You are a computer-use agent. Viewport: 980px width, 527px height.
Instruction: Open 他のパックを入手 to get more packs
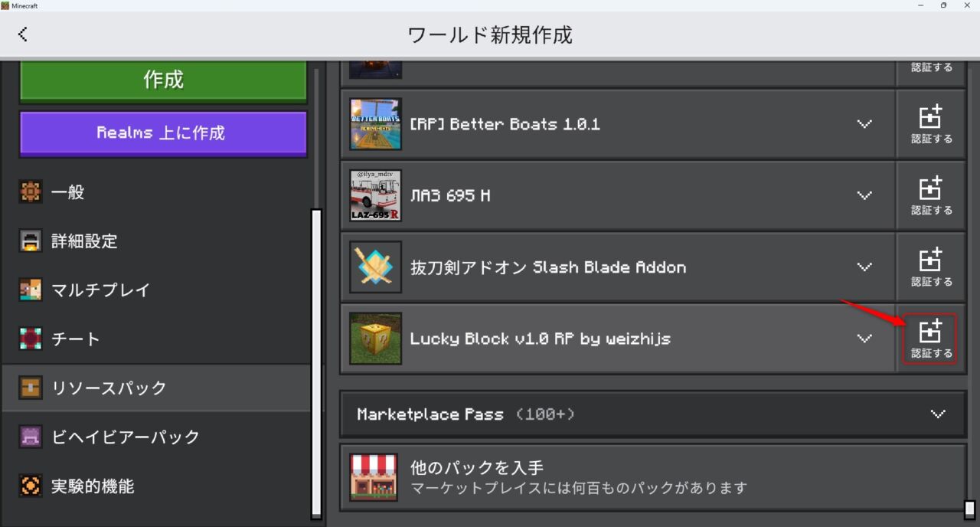(653, 477)
